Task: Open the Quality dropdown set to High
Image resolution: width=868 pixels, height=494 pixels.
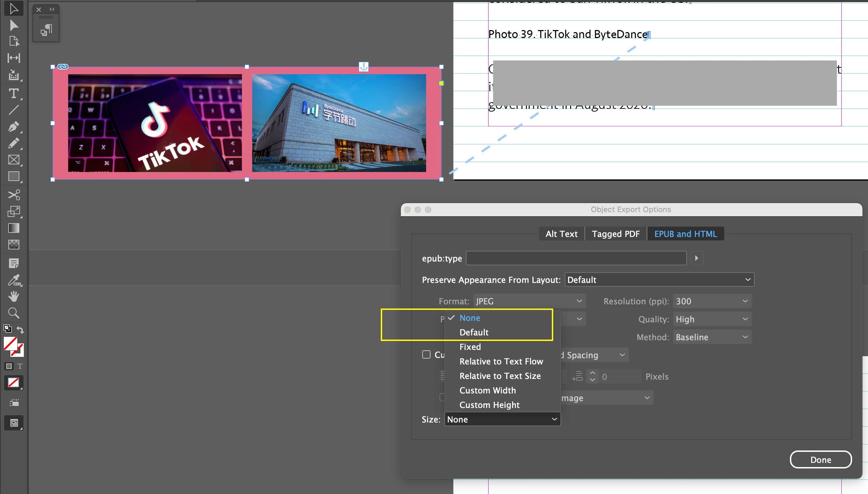Action: click(x=711, y=319)
